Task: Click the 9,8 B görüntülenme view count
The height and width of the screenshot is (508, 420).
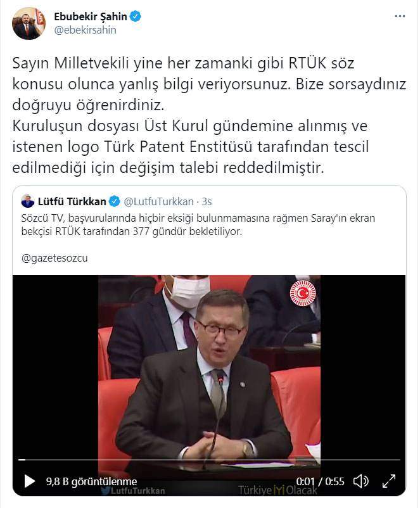Action: coord(91,481)
